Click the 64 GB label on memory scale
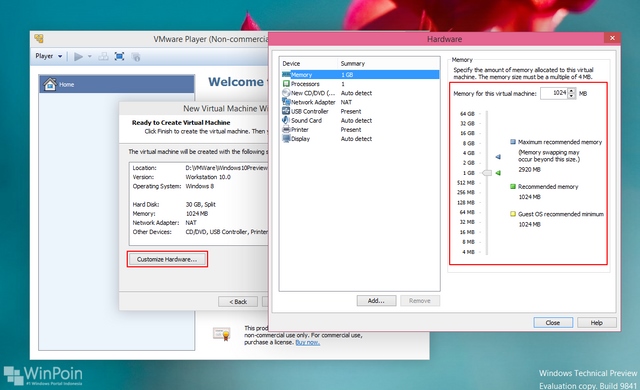Screen dimensions: 640x390 click(467, 113)
